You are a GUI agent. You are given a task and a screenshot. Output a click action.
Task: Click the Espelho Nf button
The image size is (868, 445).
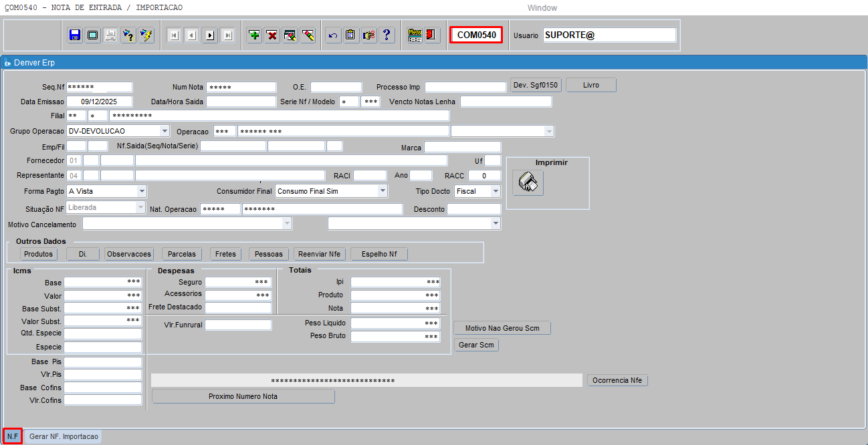[378, 254]
